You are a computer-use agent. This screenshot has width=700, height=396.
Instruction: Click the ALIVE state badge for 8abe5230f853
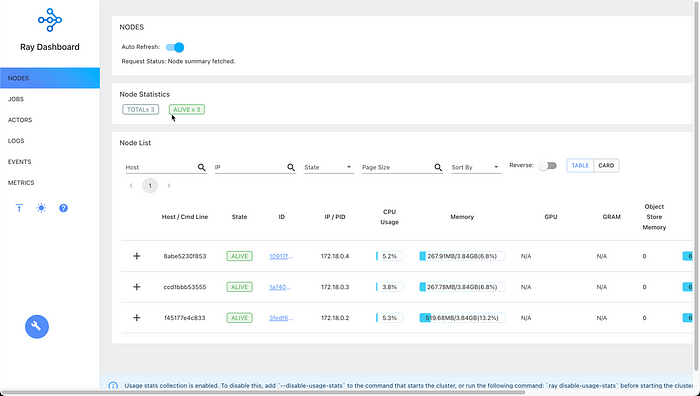(x=239, y=256)
